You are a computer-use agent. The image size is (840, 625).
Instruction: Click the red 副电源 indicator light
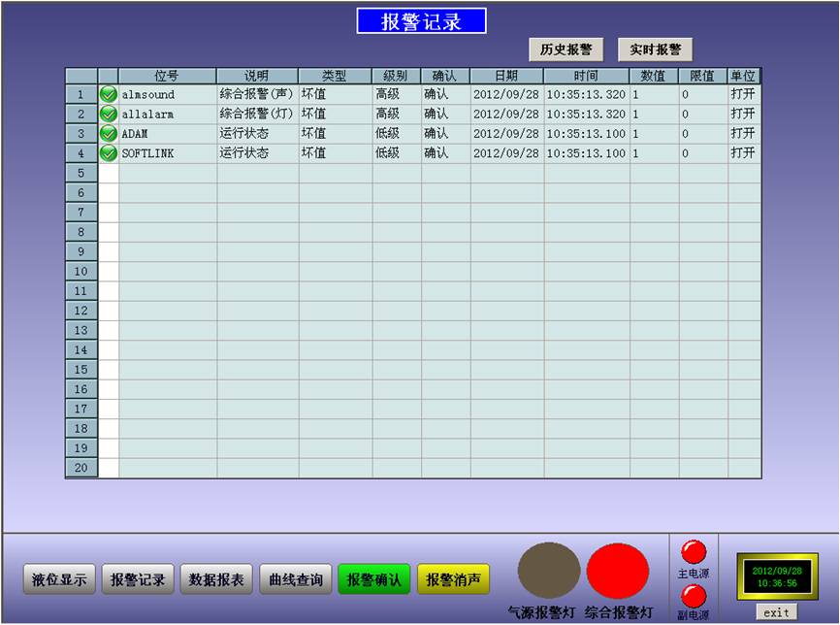point(694,596)
